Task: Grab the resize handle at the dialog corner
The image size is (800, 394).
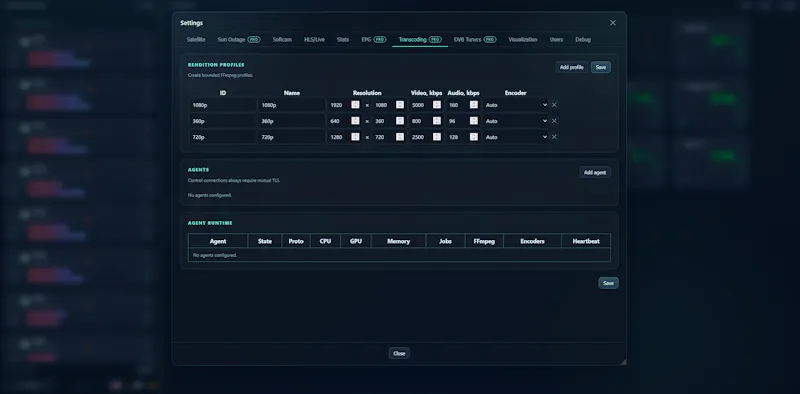Action: click(623, 361)
